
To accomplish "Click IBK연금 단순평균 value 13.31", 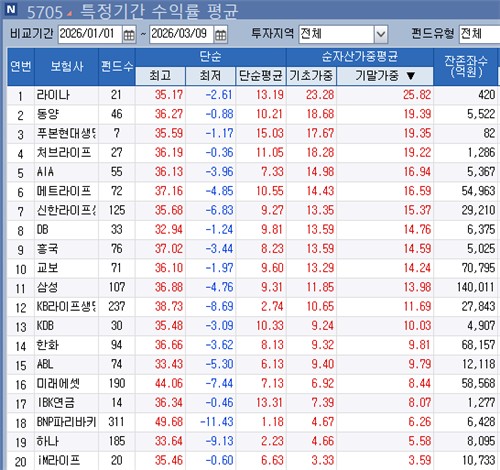I will [x=270, y=403].
